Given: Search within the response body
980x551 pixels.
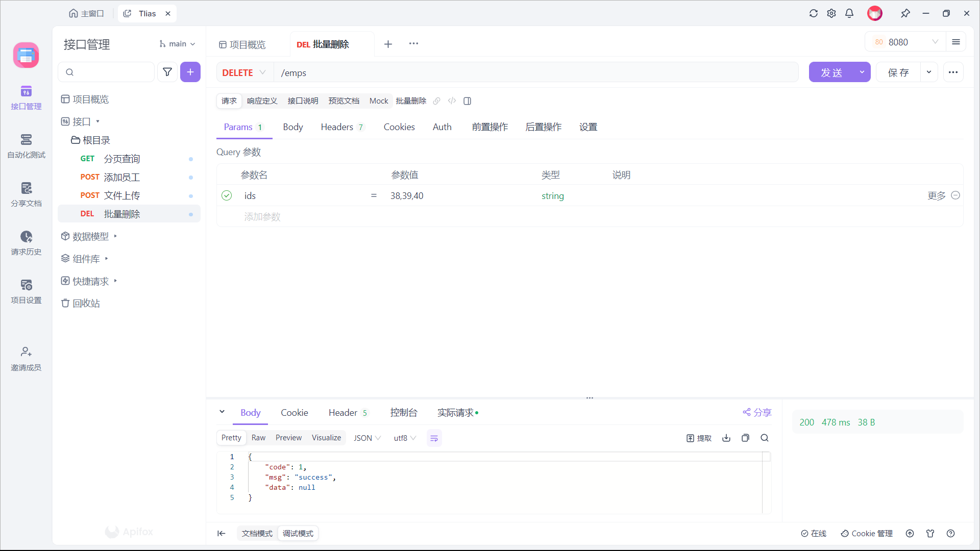Looking at the screenshot, I should click(x=765, y=438).
